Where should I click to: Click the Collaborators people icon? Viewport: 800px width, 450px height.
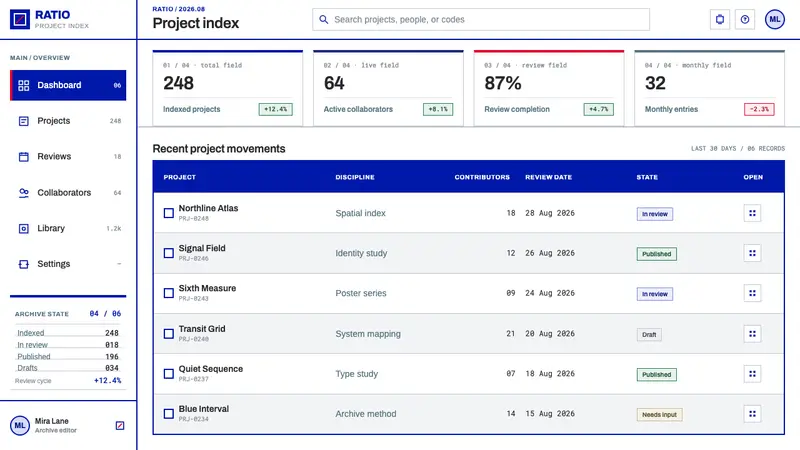[x=23, y=193]
